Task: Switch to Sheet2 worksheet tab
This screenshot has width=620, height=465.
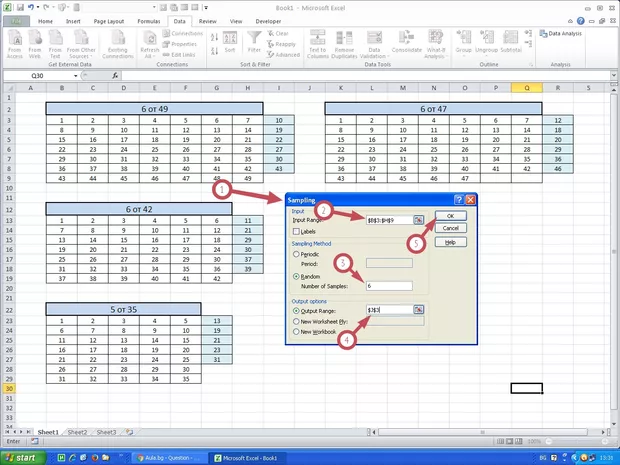Action: tap(77, 432)
